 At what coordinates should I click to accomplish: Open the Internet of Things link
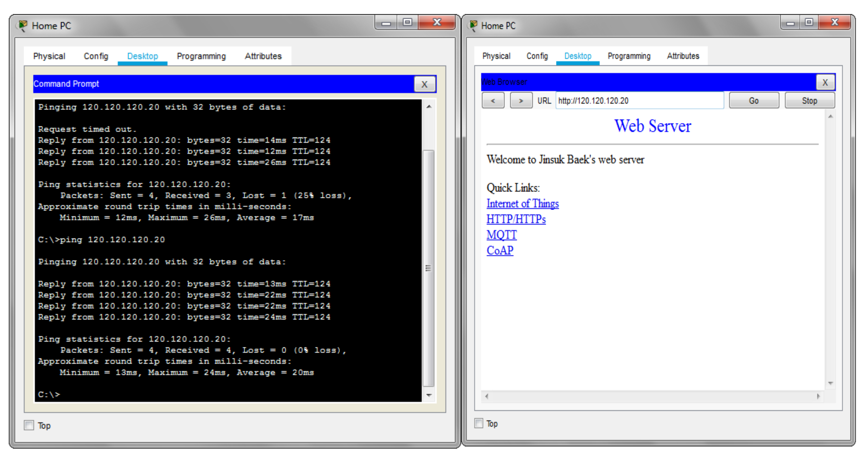pos(523,203)
